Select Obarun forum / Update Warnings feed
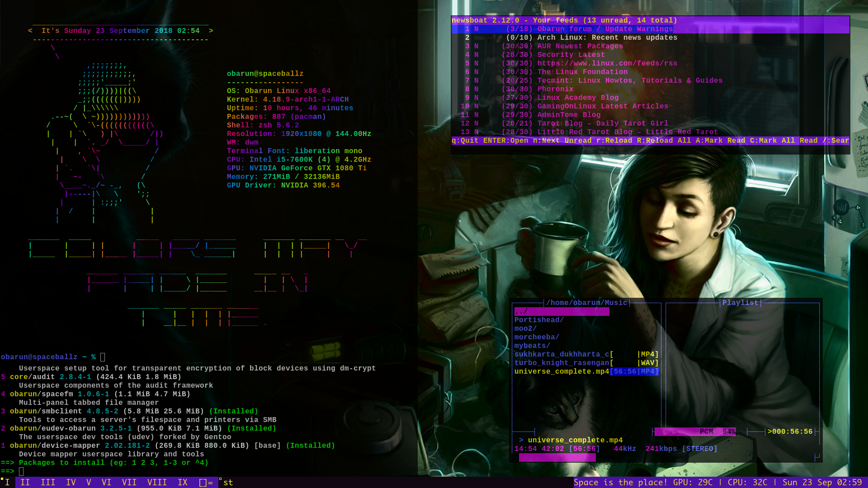868x488 pixels. click(x=650, y=29)
